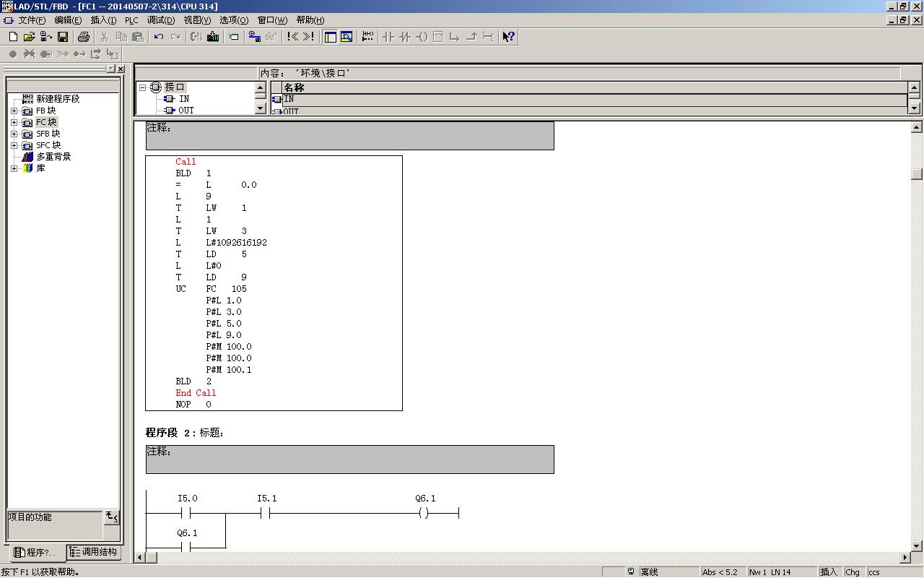Open the 调试(D) menu
Screen dimensions: 924x578
(160, 20)
